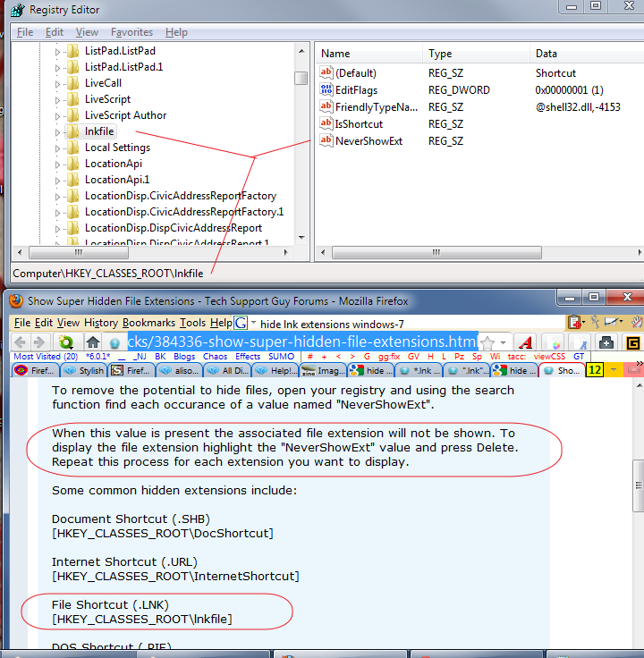Open Registry Editor Edit menu
The height and width of the screenshot is (658, 644).
tap(55, 32)
